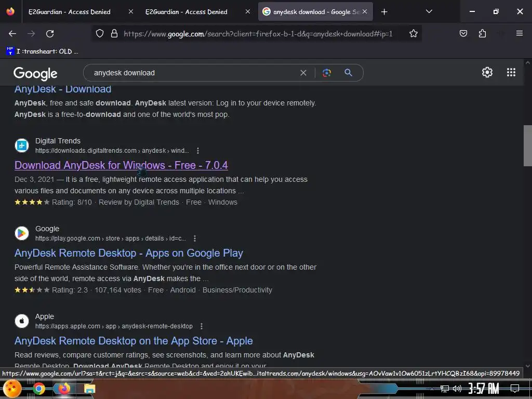Click the Apple site favicon
This screenshot has height=399, width=532.
point(22,321)
